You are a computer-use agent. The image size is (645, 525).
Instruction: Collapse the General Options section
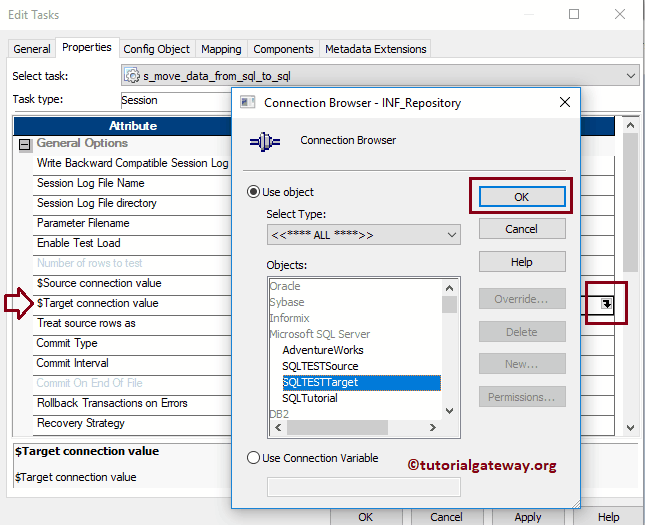pos(25,144)
